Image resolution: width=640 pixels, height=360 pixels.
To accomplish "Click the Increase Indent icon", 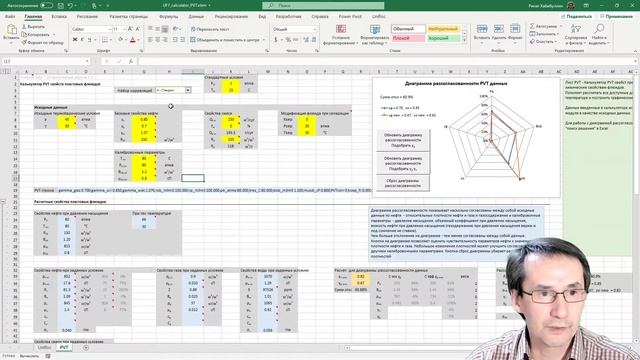I will pos(182,40).
